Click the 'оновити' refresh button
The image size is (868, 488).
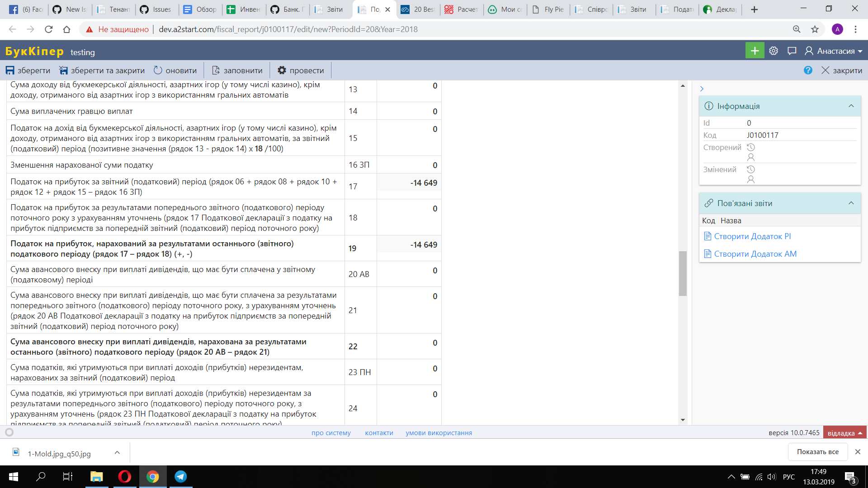point(175,70)
